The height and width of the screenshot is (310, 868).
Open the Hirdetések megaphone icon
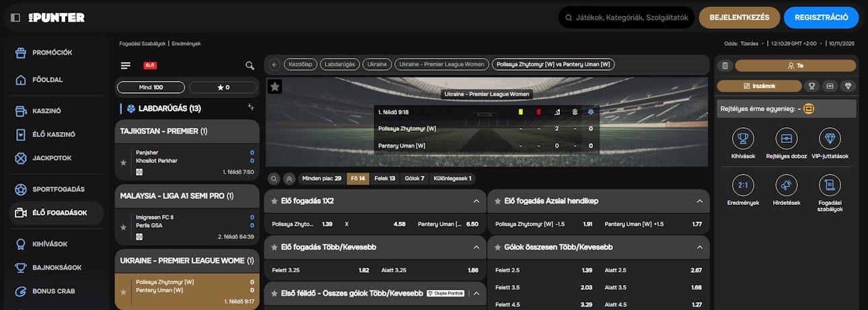pos(786,185)
